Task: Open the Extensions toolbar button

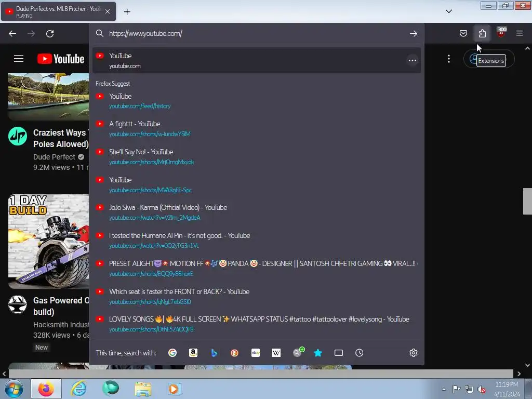Action: coord(482,33)
